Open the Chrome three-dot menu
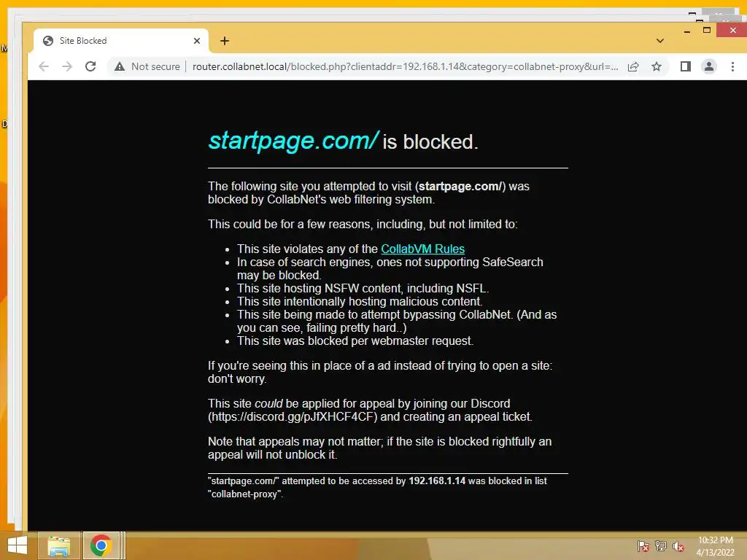This screenshot has height=560, width=747. [732, 66]
